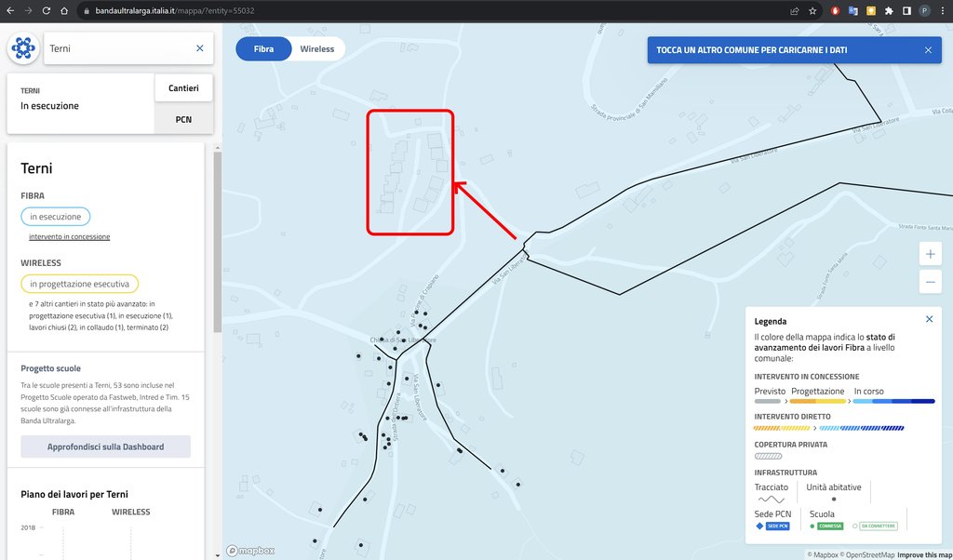Clear the Terni search field
Image resolution: width=953 pixels, height=560 pixels.
click(199, 48)
